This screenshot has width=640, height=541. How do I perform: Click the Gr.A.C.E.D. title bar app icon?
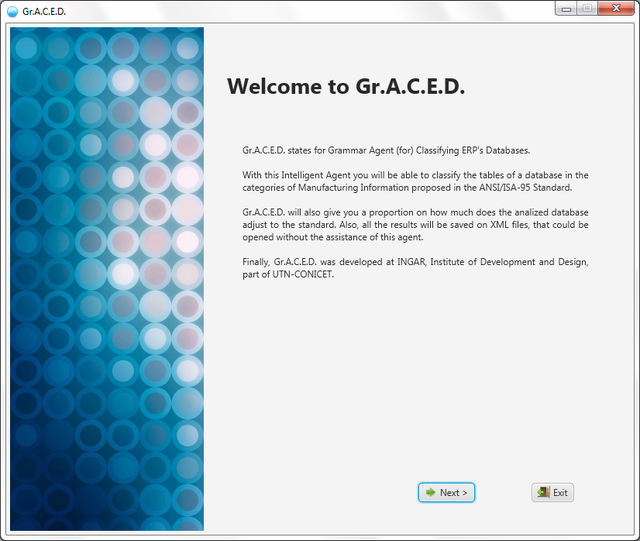click(13, 11)
